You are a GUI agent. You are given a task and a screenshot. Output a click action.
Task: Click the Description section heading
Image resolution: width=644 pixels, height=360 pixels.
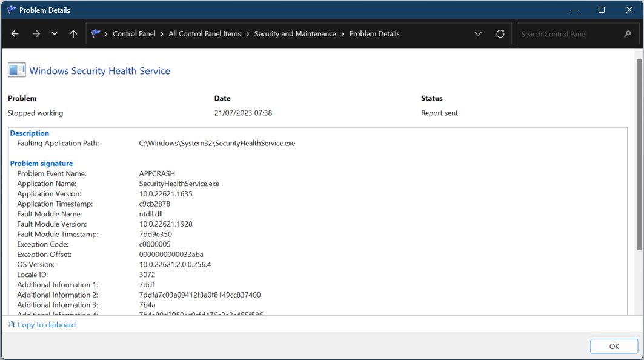point(29,133)
